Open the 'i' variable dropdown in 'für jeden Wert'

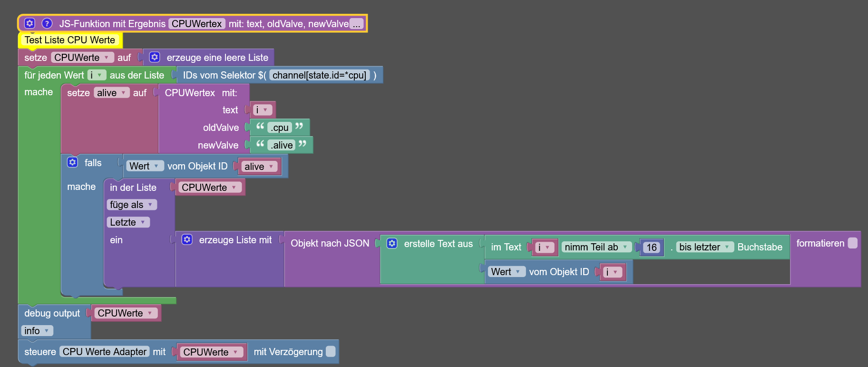[96, 75]
